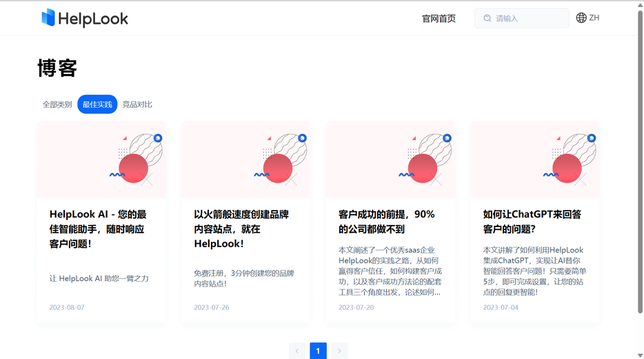Open thumbnail of 以火箭般速度 article
The height and width of the screenshot is (359, 644).
246,160
